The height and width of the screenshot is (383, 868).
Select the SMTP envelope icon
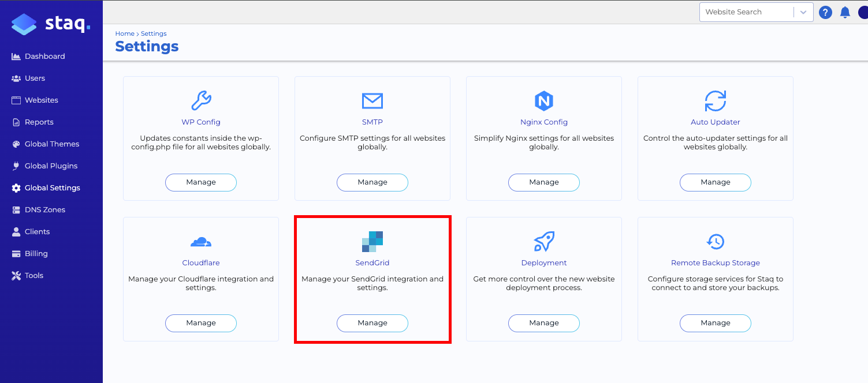click(372, 100)
